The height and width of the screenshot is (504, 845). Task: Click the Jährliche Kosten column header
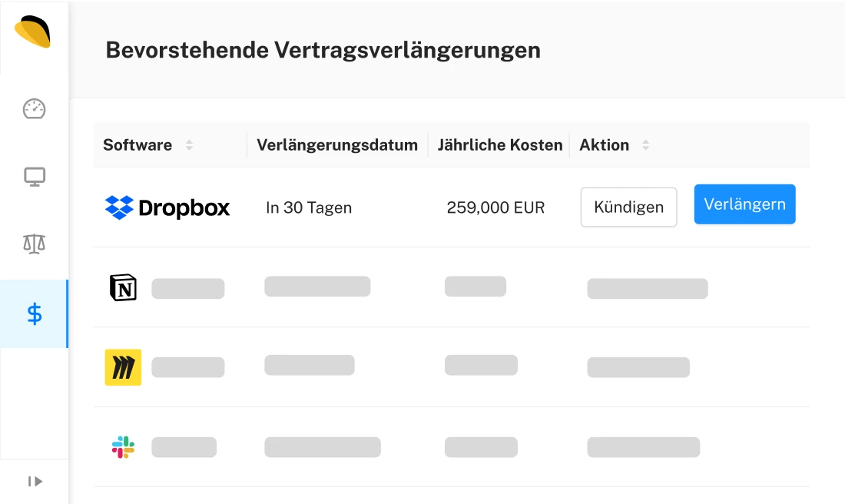(500, 145)
